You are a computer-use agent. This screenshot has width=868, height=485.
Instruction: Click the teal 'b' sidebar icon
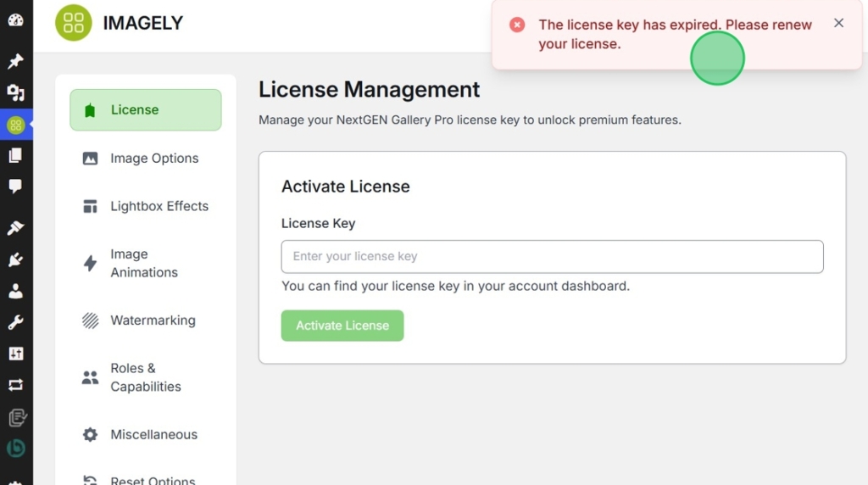pos(15,448)
